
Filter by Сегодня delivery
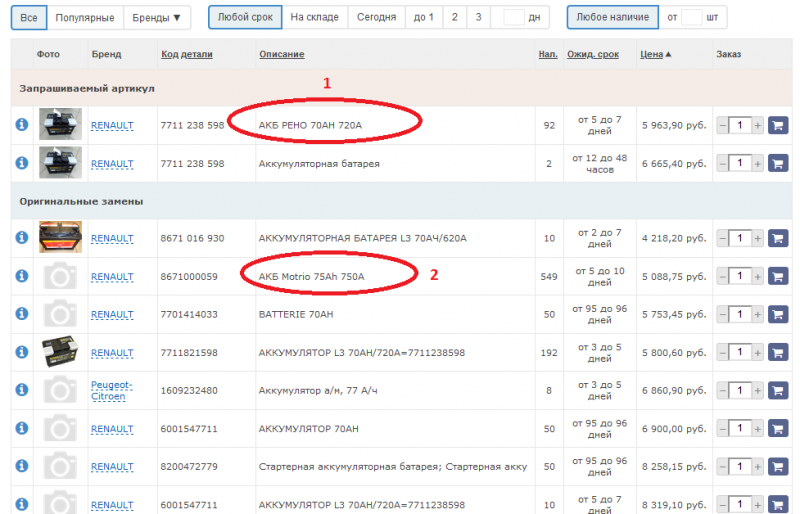pyautogui.click(x=377, y=17)
